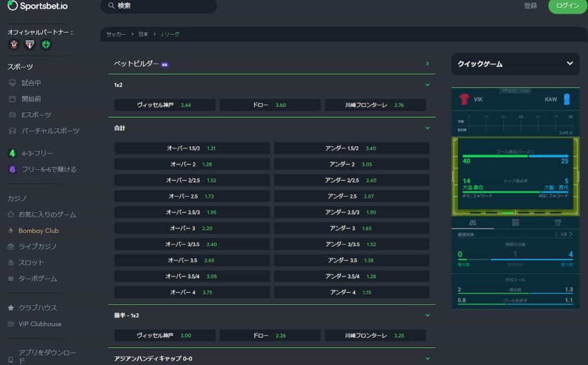Bet on ドロー at 3.60
The height and width of the screenshot is (365, 588).
tap(270, 105)
